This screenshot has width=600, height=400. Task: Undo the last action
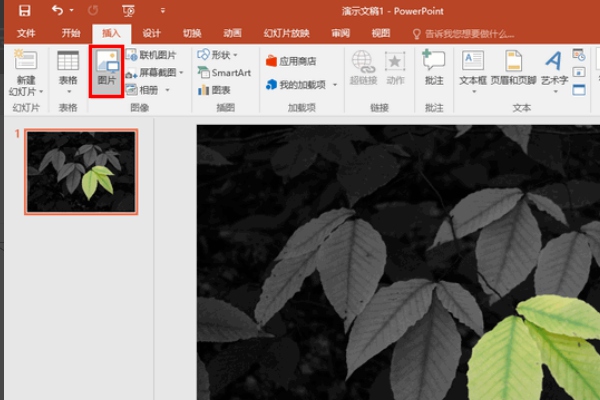tap(57, 10)
